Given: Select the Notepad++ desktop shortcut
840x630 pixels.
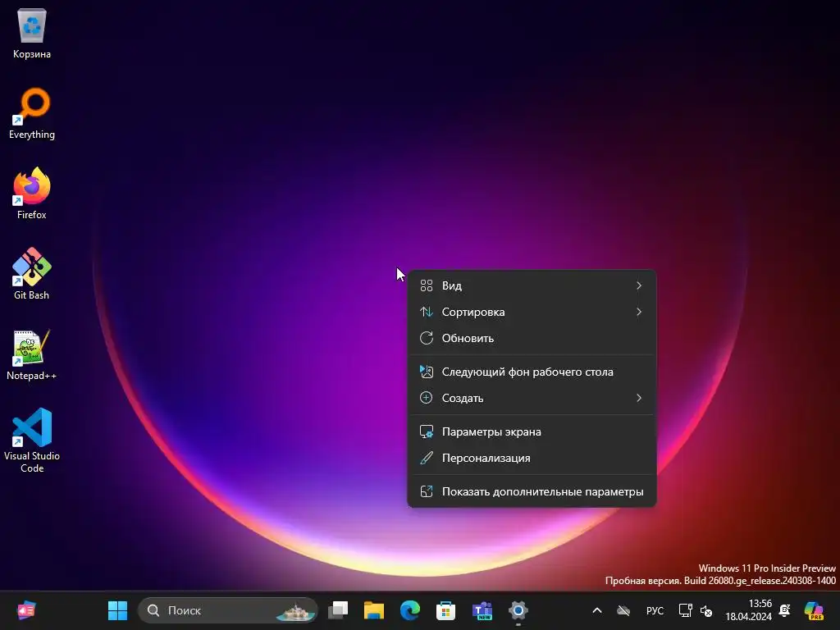Looking at the screenshot, I should (32, 354).
